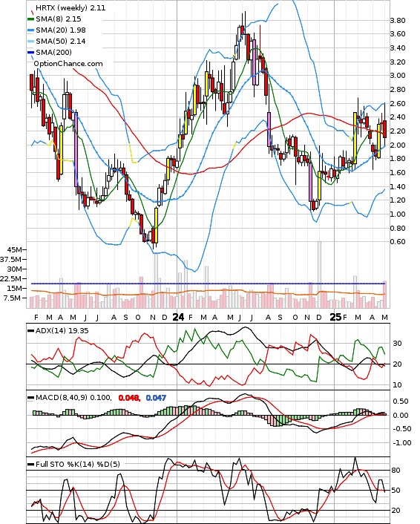Click the 7.5M volume axis label
Image resolution: width=420 pixels, height=524 pixels.
point(13,298)
